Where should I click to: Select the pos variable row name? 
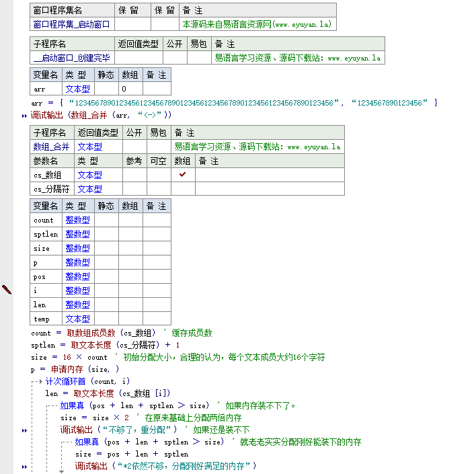(46, 276)
